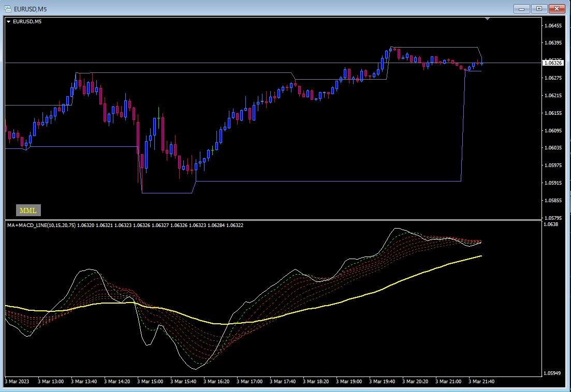Click the 3 Mar 21:40 time label
The image size is (571, 392).
click(x=481, y=382)
